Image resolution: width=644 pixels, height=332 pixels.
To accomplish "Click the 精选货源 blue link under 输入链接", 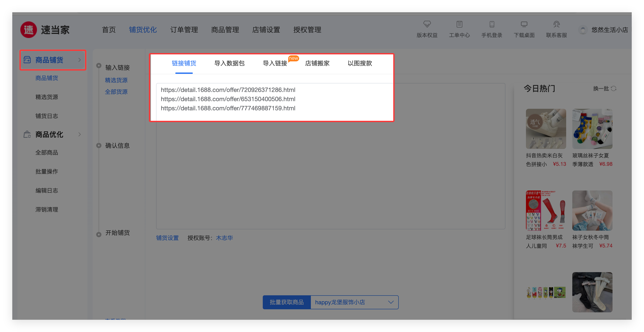I will click(116, 80).
